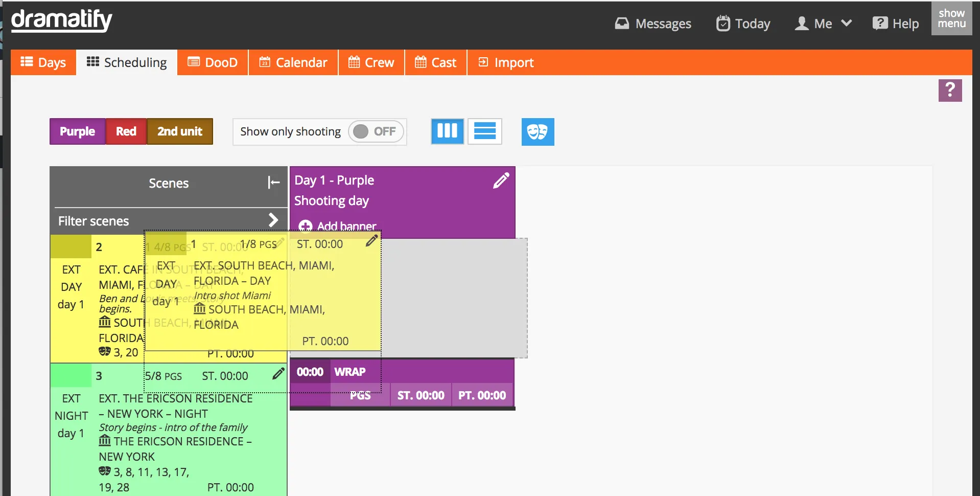Click the scene 3 'ST. 00:00' time
The height and width of the screenshot is (496, 980).
(225, 376)
